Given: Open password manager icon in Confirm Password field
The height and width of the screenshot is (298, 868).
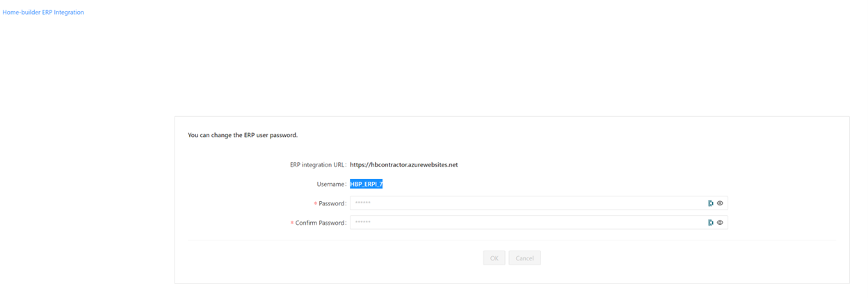Looking at the screenshot, I should (711, 223).
